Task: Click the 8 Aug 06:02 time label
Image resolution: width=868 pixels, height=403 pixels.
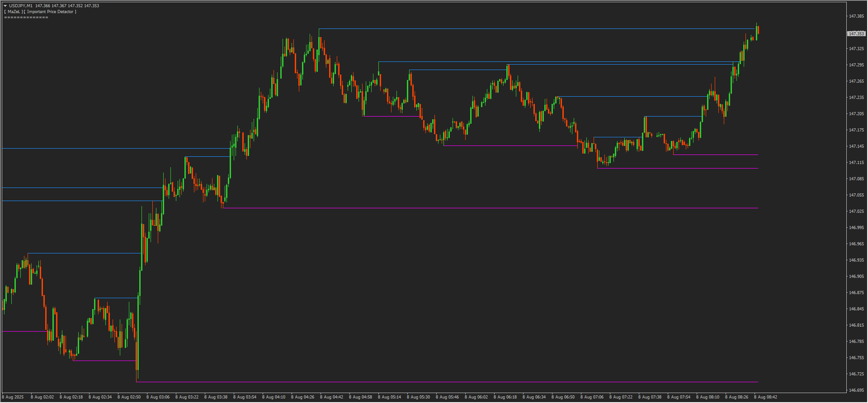Action: coord(476,398)
